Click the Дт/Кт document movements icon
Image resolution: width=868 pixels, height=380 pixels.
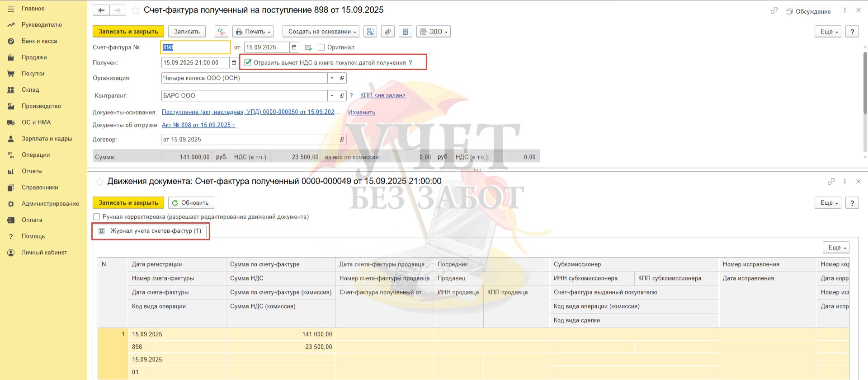point(221,32)
